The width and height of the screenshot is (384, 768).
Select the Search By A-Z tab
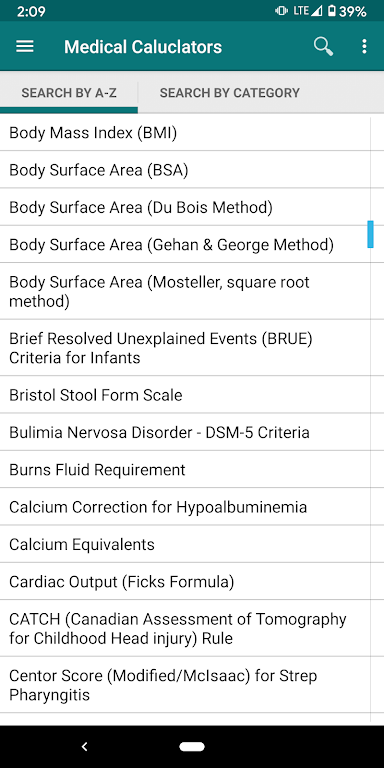(69, 93)
